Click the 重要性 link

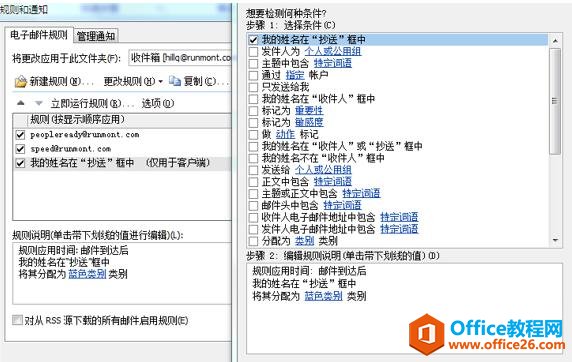coord(309,110)
